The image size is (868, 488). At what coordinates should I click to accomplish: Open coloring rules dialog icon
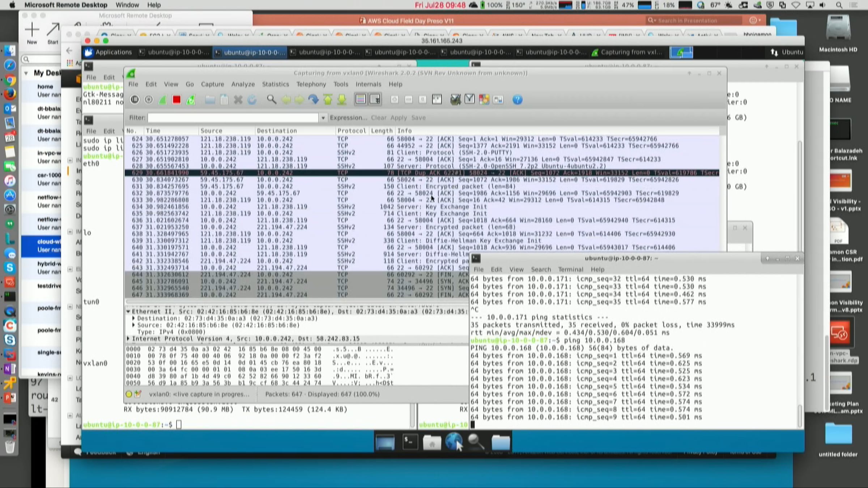pos(484,99)
